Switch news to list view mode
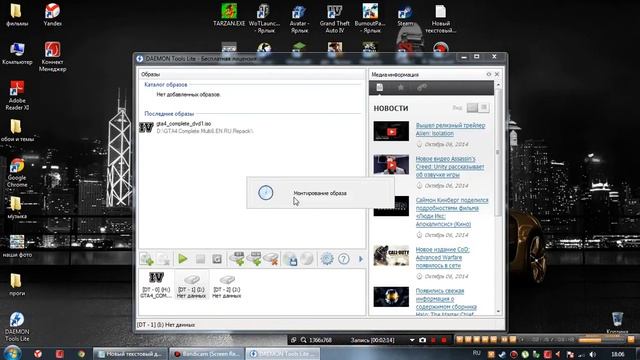 coord(484,108)
